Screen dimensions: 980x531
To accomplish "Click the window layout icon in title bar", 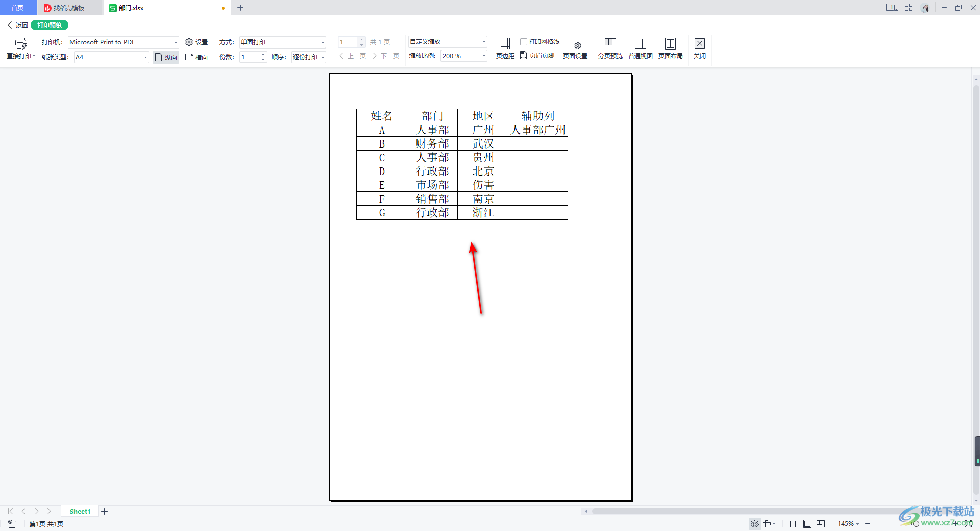I will [892, 7].
